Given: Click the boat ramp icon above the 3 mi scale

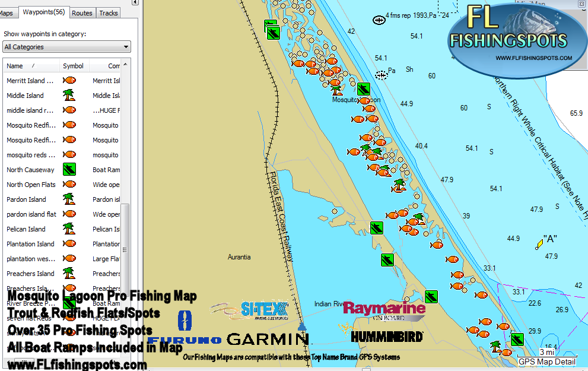Looking at the screenshot, I should pyautogui.click(x=517, y=339).
